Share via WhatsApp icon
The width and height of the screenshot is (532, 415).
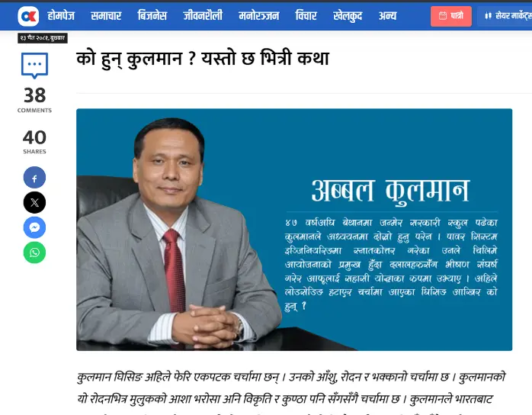point(34,253)
